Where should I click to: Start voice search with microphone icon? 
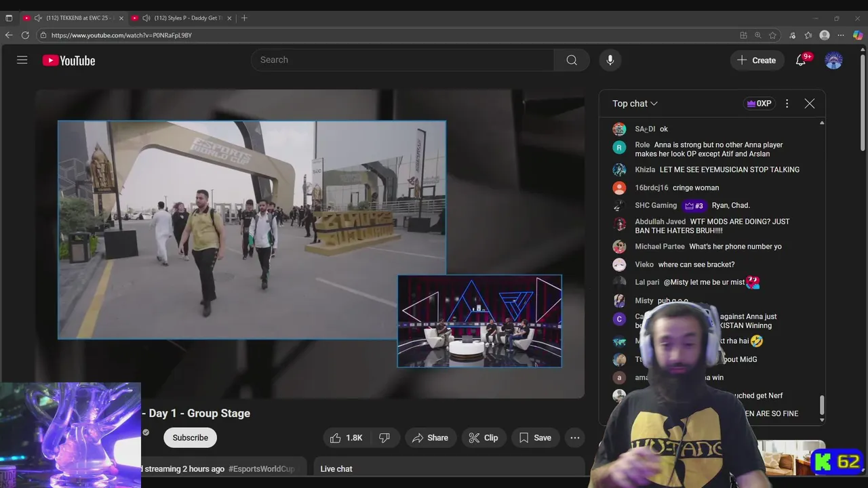point(610,60)
